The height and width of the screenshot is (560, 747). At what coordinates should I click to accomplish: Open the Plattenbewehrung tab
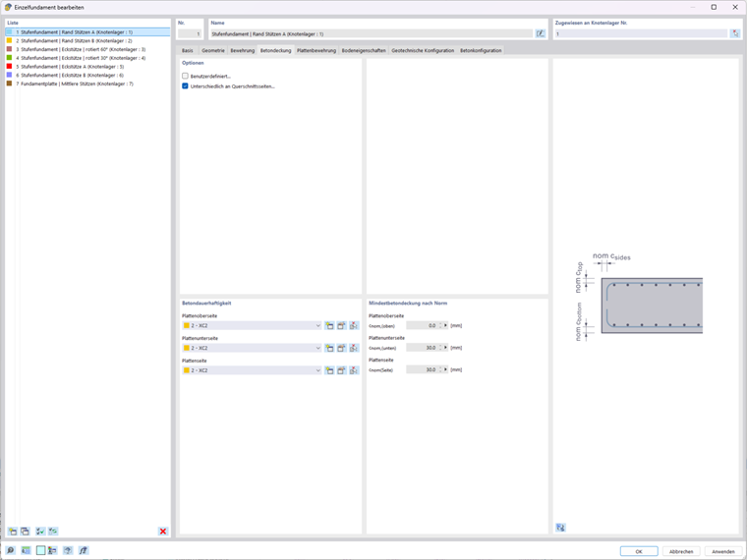[x=316, y=50]
